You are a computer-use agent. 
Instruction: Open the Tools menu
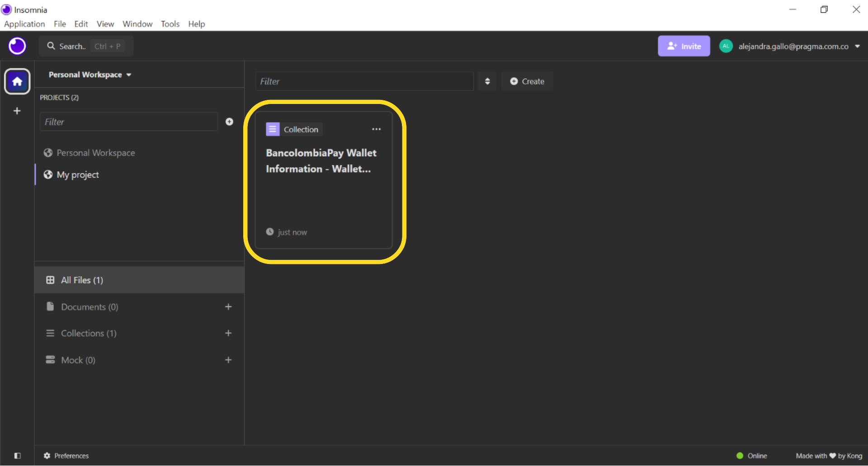tap(170, 24)
